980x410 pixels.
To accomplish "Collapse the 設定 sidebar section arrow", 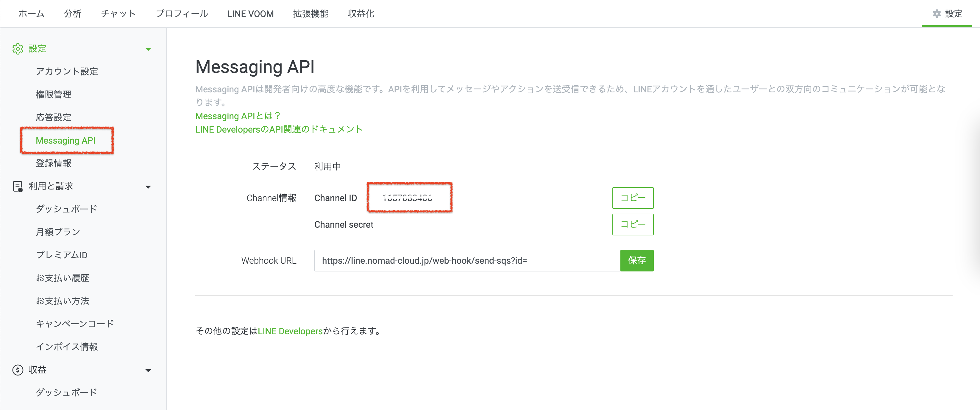I will [148, 49].
